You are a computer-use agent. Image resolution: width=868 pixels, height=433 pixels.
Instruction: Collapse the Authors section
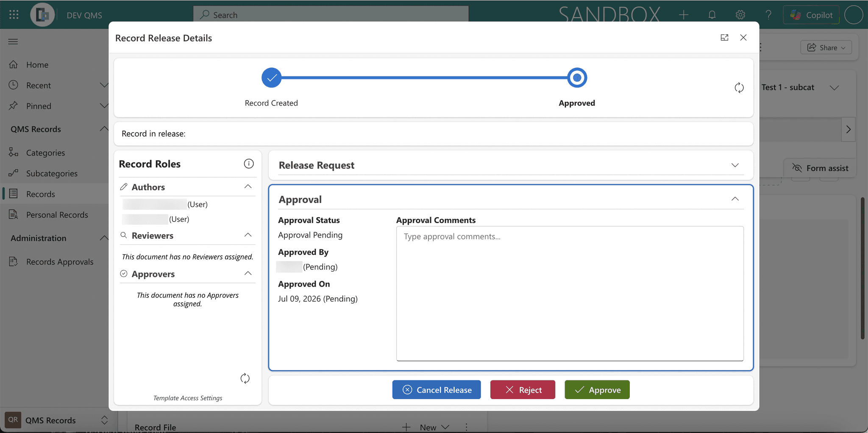click(248, 187)
